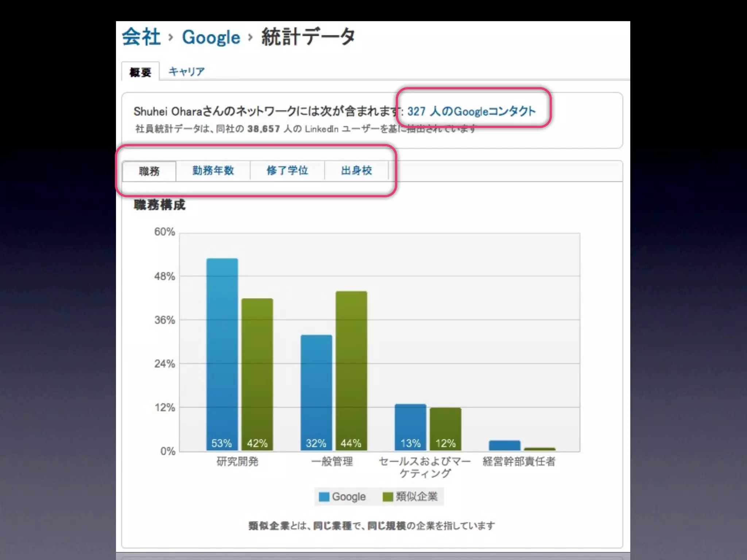Image resolution: width=747 pixels, height=560 pixels.
Task: Open the Google breadcrumb link
Action: coord(211,38)
